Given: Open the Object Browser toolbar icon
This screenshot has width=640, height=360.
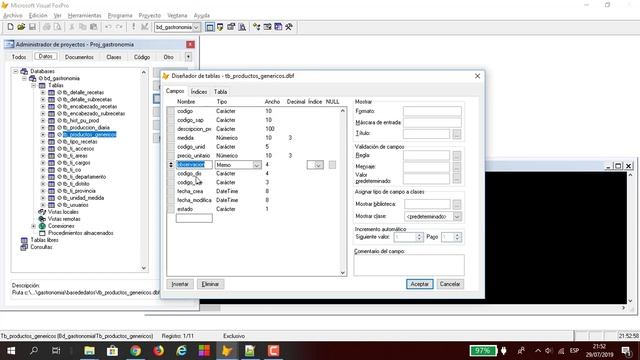Looking at the screenshot, I should [x=267, y=27].
